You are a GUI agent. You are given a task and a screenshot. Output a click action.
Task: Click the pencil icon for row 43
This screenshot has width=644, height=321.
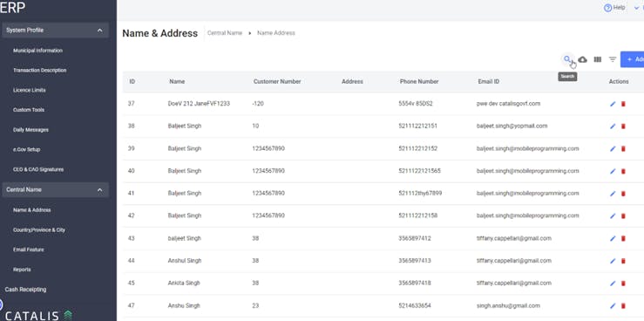click(613, 238)
